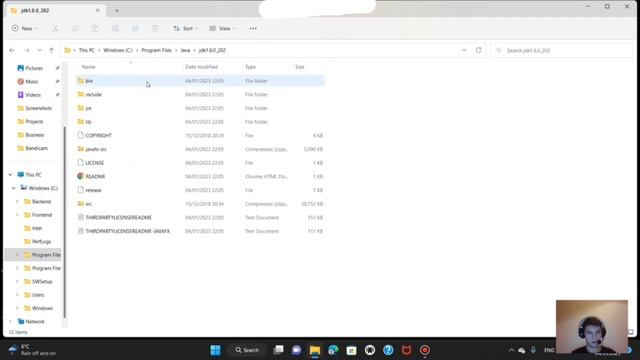Click the Paste icon in the toolbar
640x360 pixels.
[x=95, y=29]
